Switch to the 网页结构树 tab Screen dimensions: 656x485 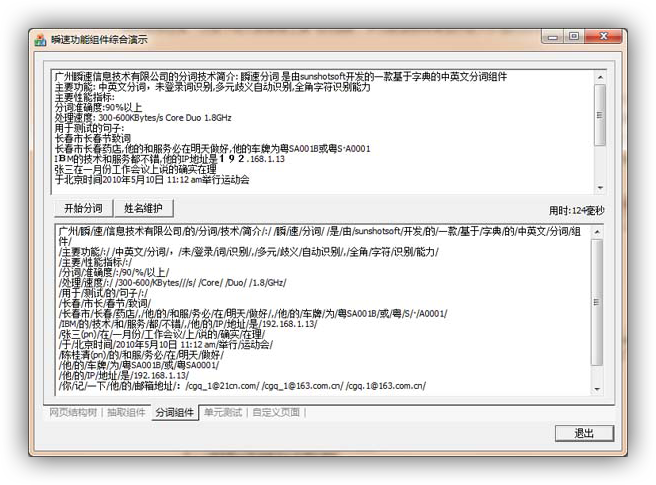tap(73, 412)
